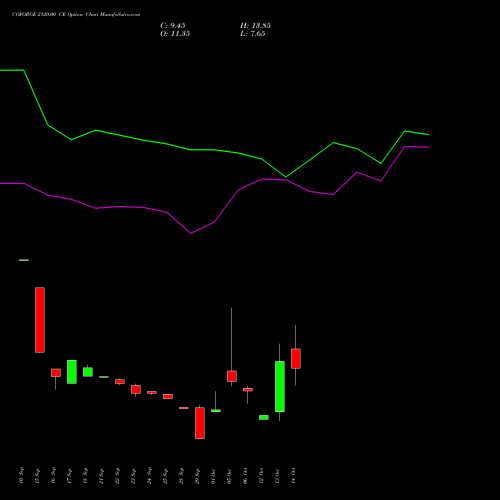
Task: Select the high value 'H: 13.85'
Action: click(x=255, y=26)
